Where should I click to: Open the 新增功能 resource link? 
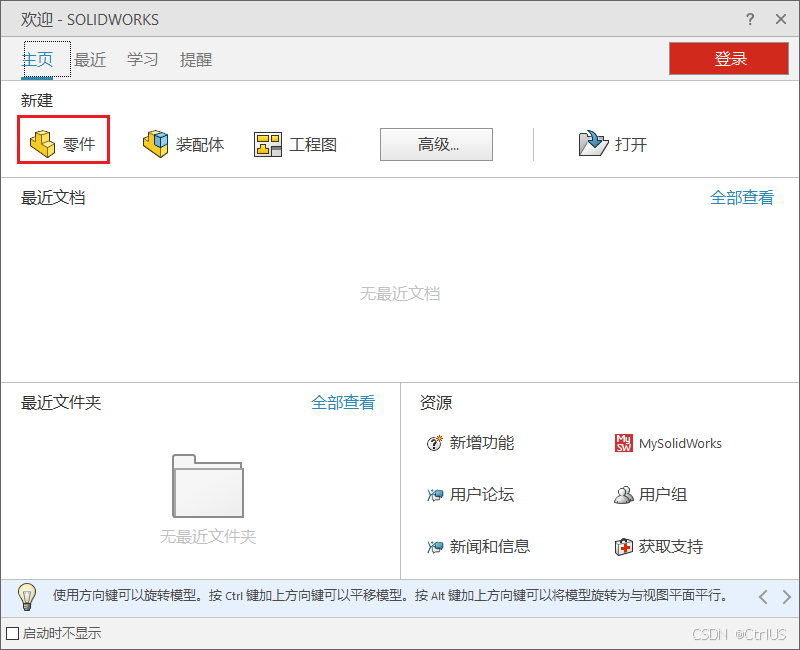482,443
